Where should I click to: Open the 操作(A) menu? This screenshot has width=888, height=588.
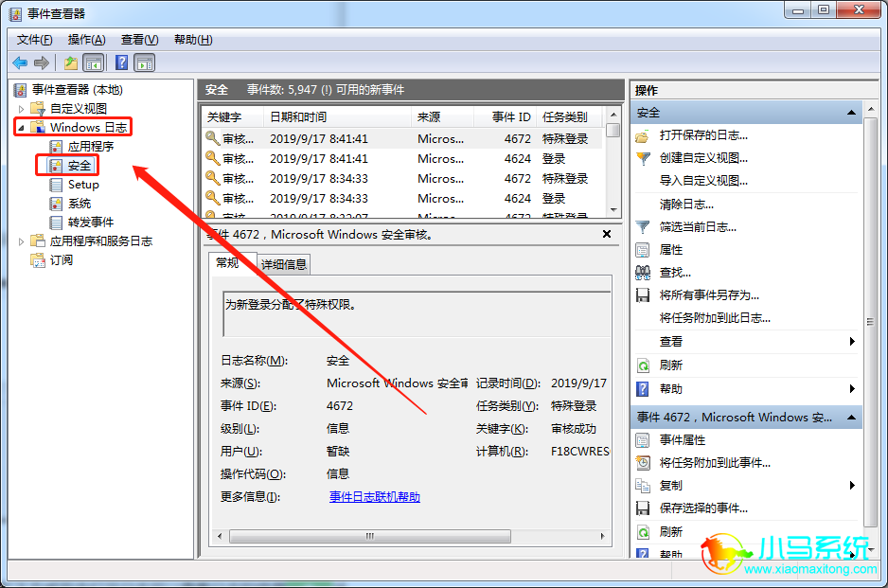(x=87, y=40)
